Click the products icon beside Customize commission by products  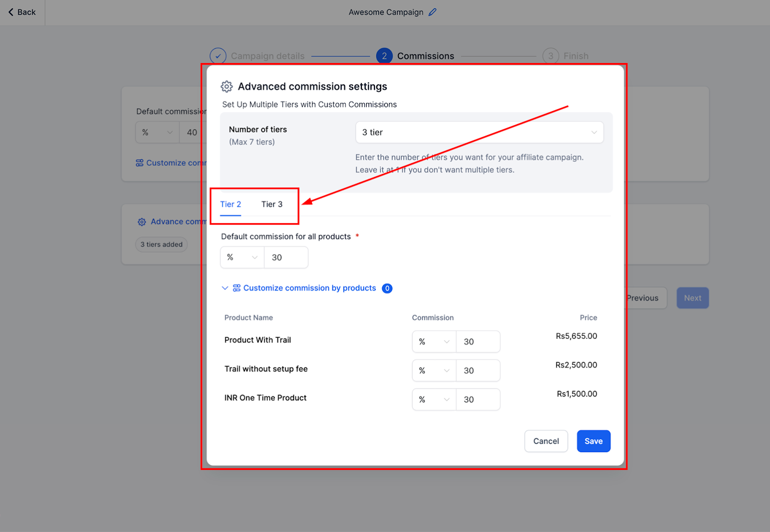pos(237,288)
